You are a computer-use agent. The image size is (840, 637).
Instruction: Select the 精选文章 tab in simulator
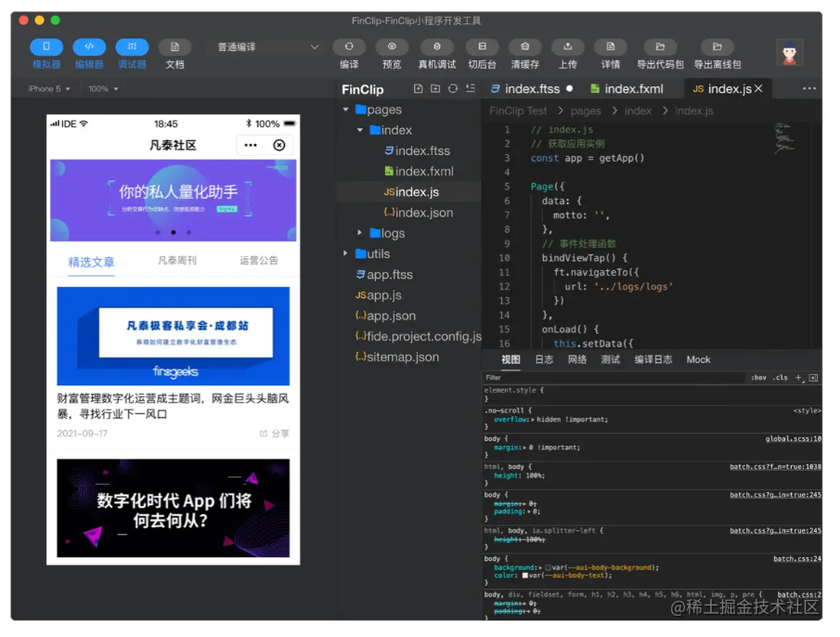tap(91, 262)
